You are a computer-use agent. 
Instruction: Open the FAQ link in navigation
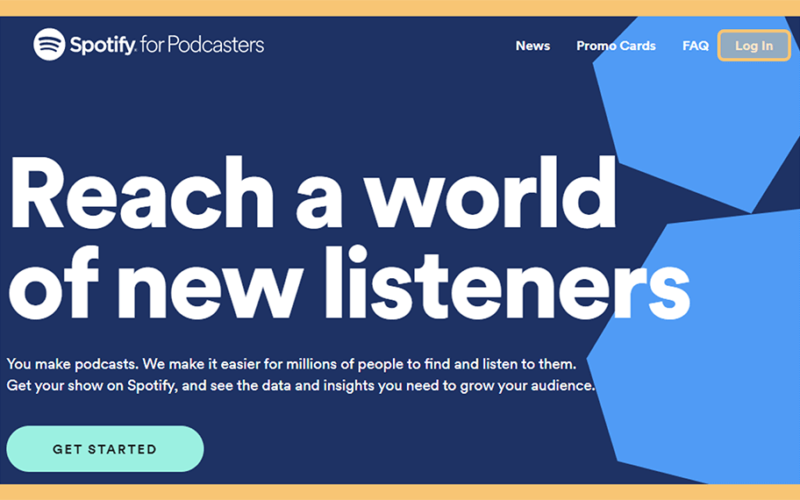pyautogui.click(x=695, y=46)
